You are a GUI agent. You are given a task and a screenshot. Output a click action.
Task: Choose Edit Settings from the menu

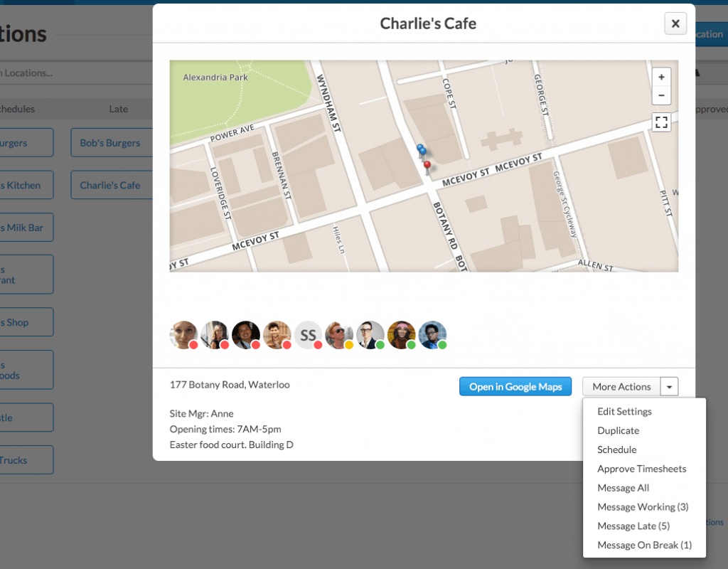[x=624, y=412]
